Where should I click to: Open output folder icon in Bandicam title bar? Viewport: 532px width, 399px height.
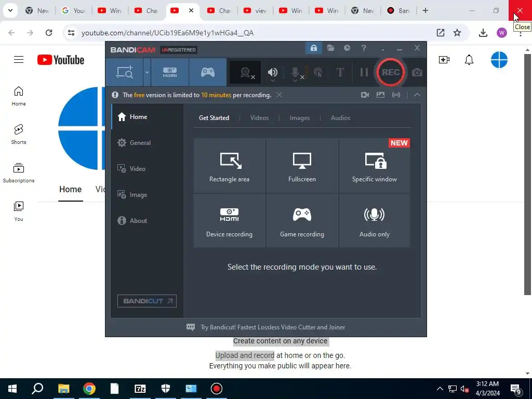point(330,48)
